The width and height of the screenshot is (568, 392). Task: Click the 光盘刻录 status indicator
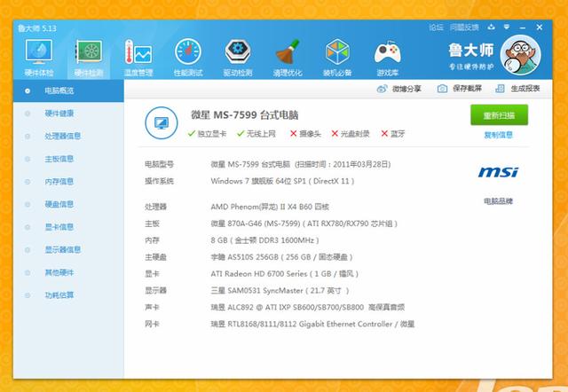coord(351,134)
